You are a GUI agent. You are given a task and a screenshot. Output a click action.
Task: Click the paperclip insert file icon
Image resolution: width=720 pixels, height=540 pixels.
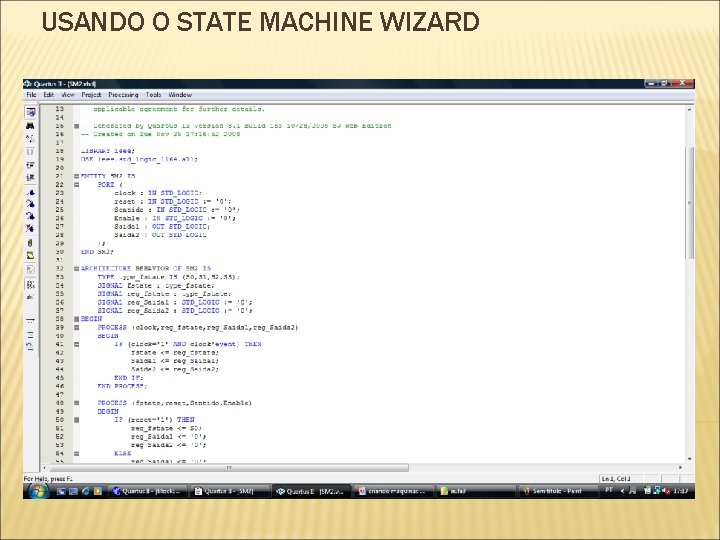point(30,242)
